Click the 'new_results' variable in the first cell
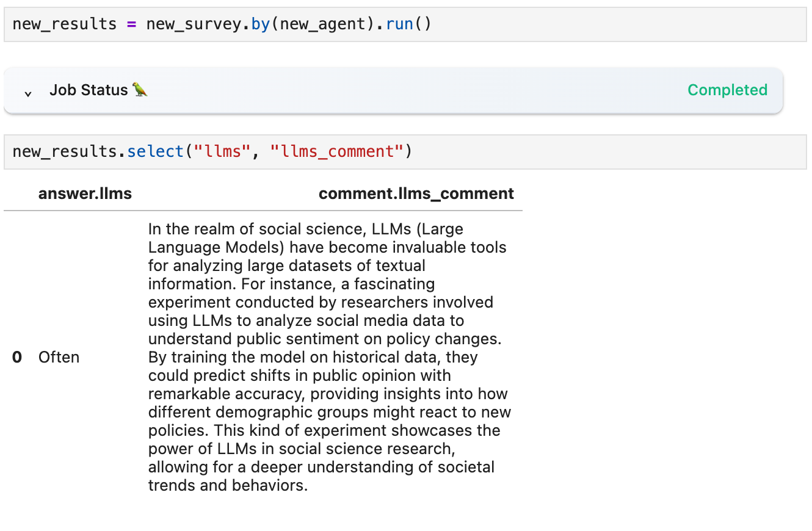Viewport: 812px width, 531px height. coord(64,24)
